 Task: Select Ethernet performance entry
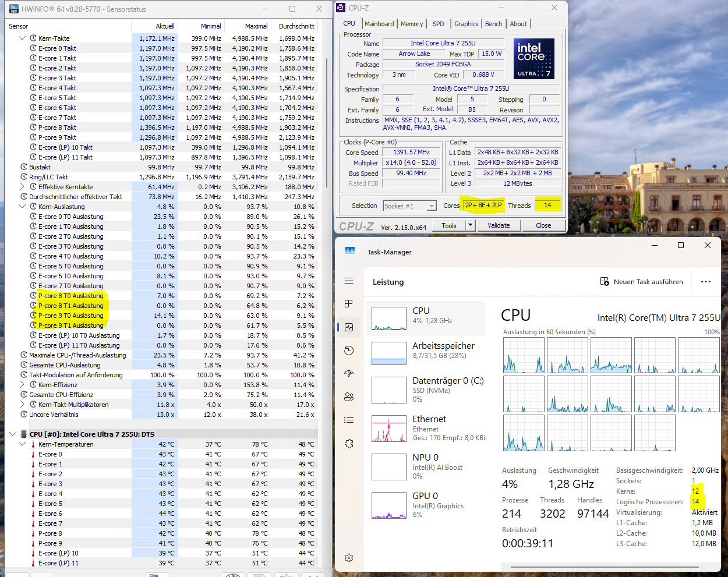pyautogui.click(x=425, y=428)
